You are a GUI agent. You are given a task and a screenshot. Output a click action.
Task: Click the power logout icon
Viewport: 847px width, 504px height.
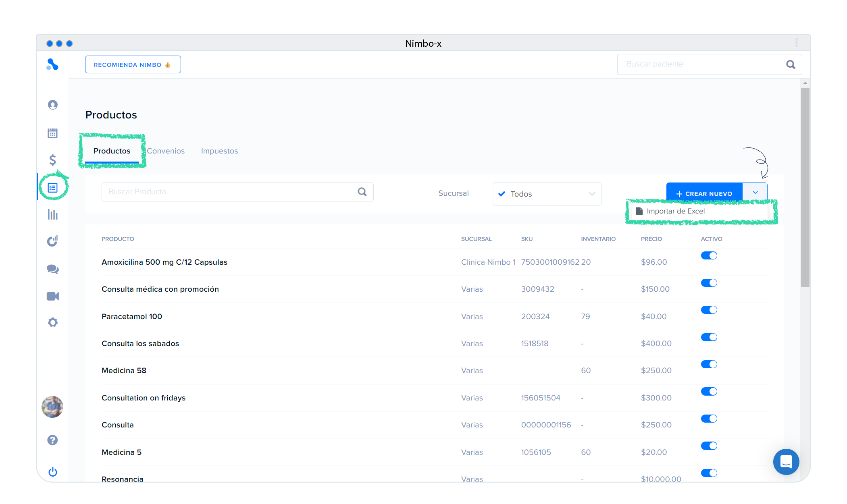pos(52,471)
